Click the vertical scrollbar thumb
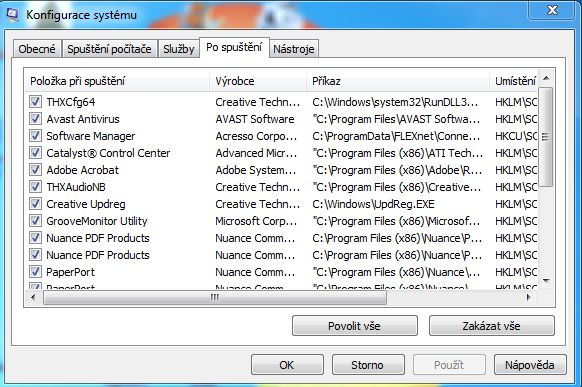 (546, 137)
